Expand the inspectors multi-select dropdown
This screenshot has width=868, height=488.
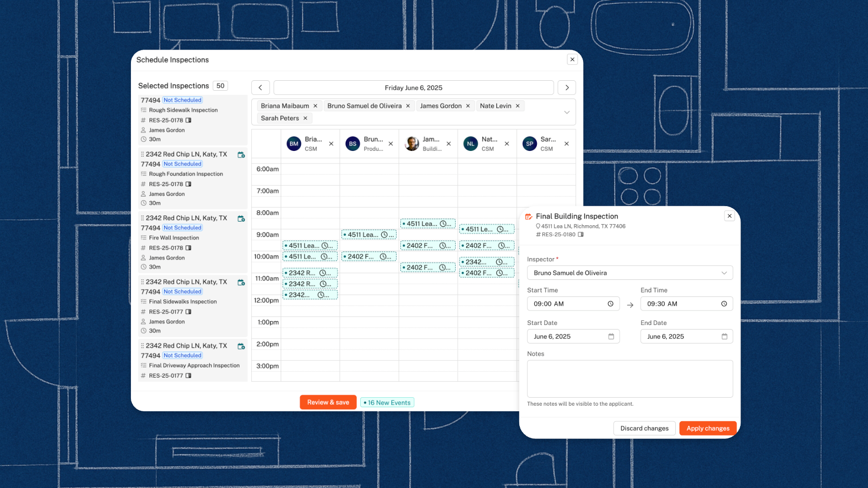(566, 112)
